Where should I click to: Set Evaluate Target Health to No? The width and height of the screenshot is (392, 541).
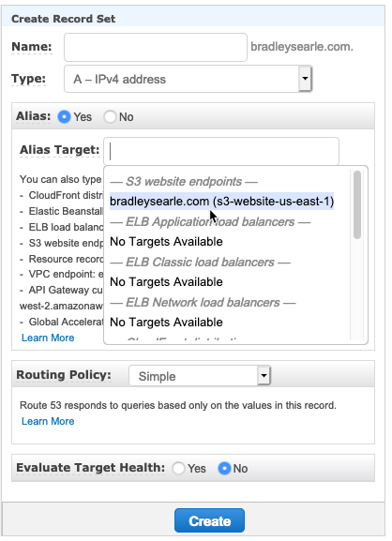(224, 468)
